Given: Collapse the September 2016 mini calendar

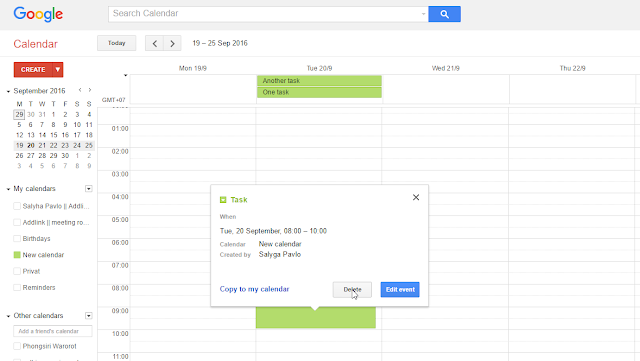Looking at the screenshot, I should click(x=8, y=91).
